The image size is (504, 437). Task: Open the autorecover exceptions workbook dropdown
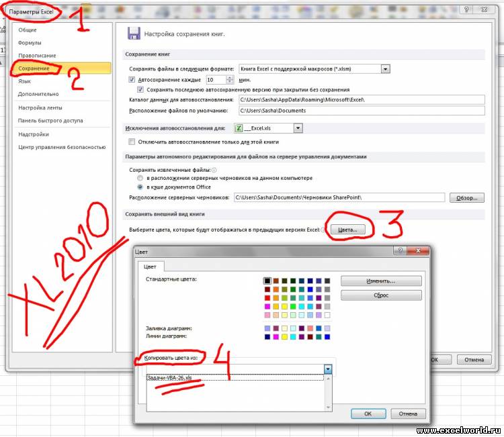298,128
